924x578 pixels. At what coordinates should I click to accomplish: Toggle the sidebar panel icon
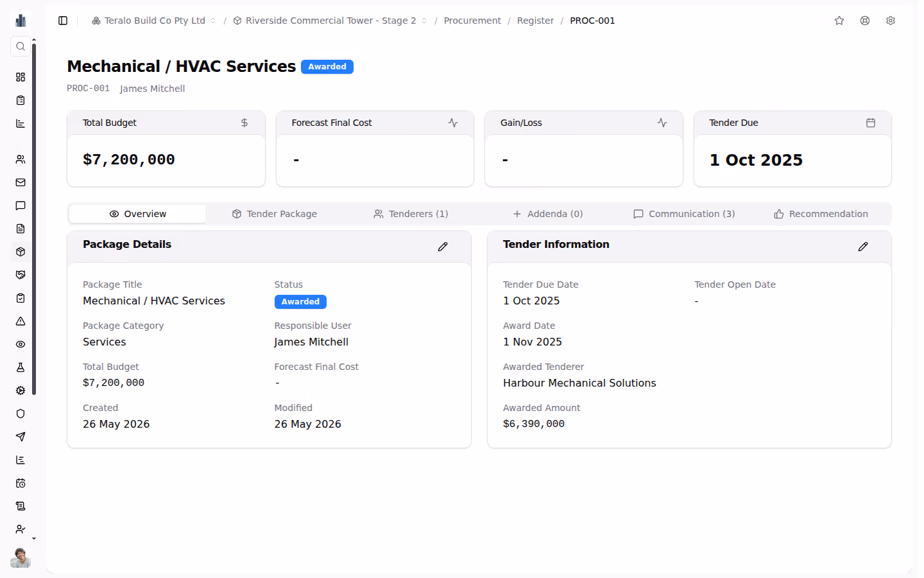point(63,21)
